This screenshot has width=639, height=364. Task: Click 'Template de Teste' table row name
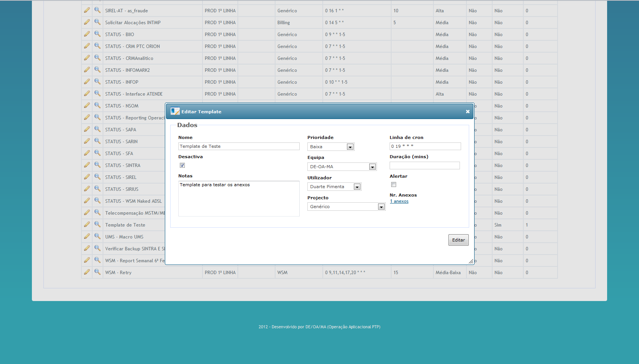tap(125, 225)
